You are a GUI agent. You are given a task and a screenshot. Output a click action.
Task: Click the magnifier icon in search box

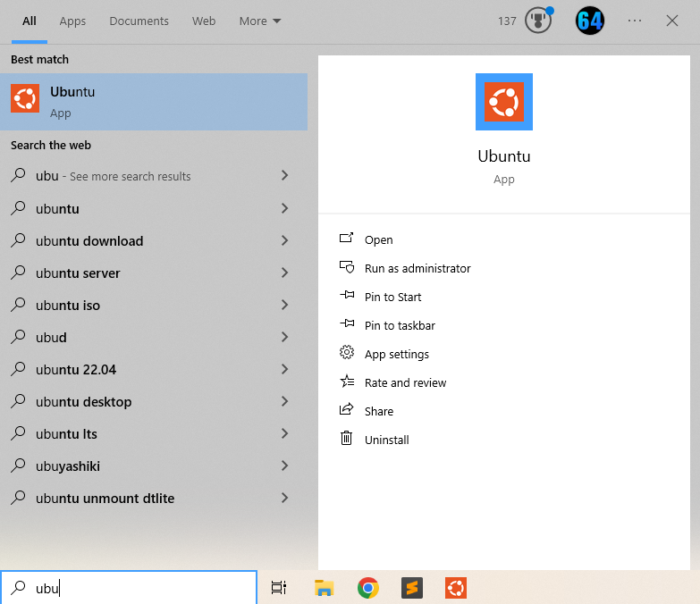point(18,588)
